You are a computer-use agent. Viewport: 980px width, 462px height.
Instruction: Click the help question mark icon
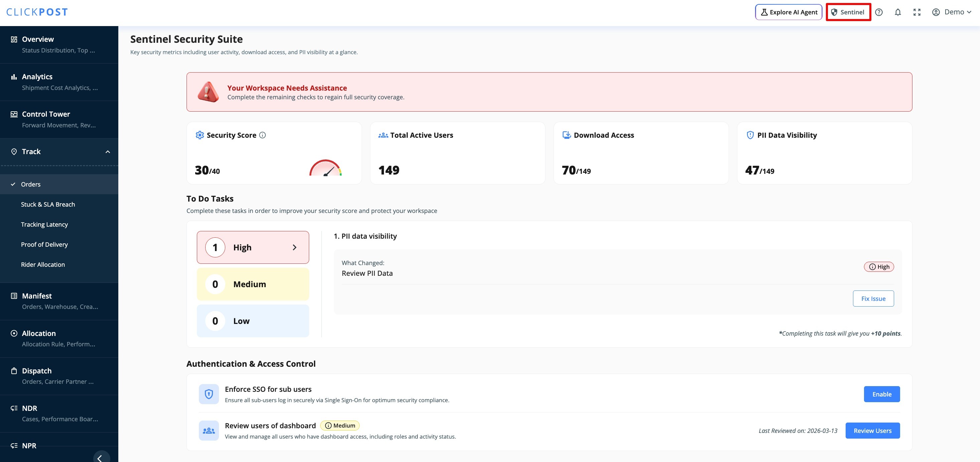click(879, 12)
